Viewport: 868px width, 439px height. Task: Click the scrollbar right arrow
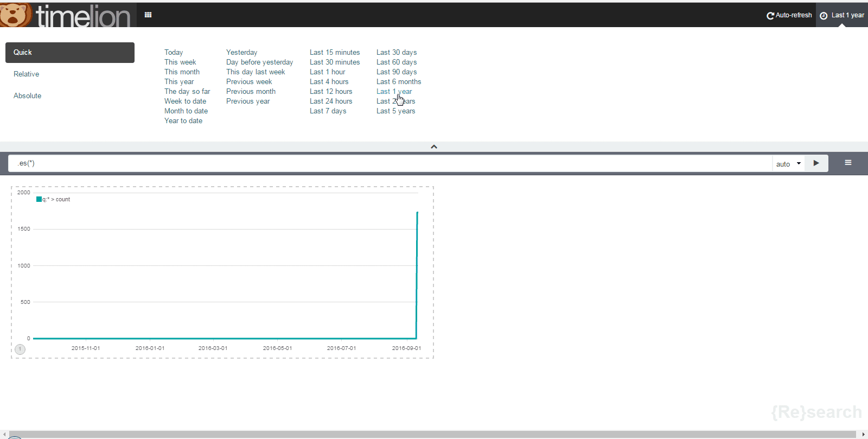pos(864,434)
